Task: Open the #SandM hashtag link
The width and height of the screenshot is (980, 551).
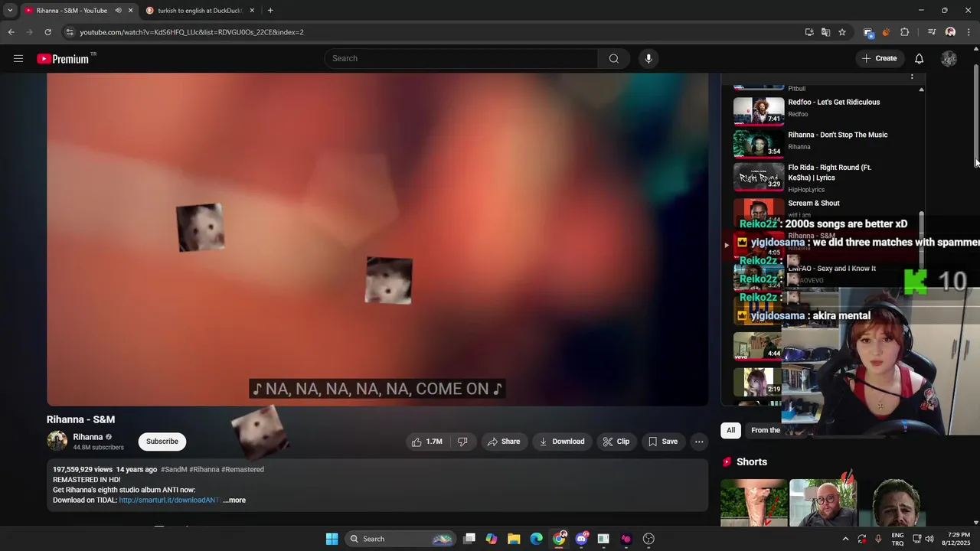Action: point(174,469)
